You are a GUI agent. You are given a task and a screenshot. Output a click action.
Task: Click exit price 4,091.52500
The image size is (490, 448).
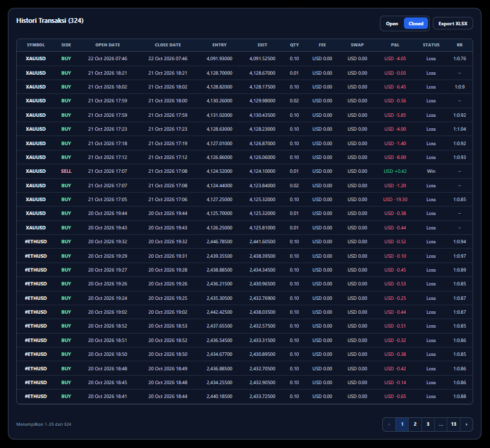coord(262,59)
